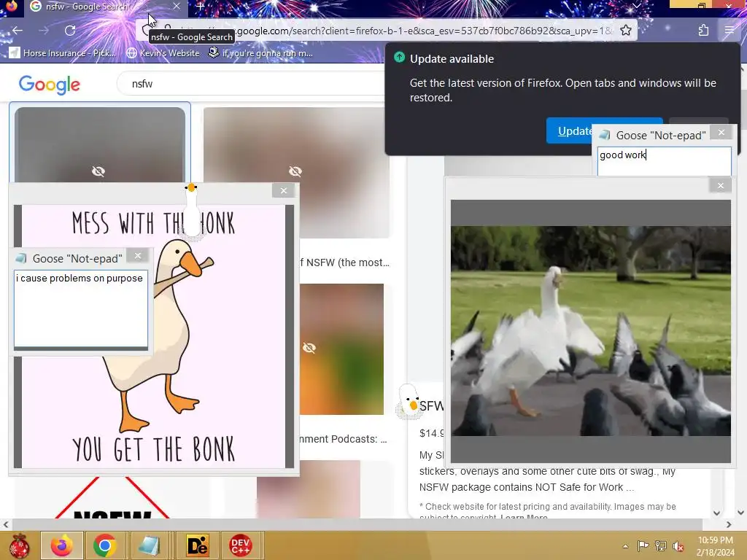The width and height of the screenshot is (747, 560).
Task: Close the "i cause problems on purpose" Not-epad
Action: (138, 256)
